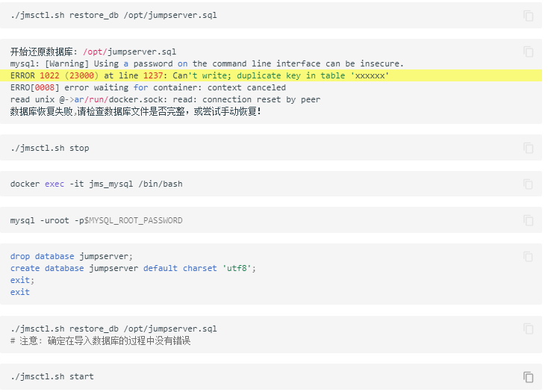
Task: Click the yellow highlighted ERROR 1022 line
Action: click(x=199, y=76)
